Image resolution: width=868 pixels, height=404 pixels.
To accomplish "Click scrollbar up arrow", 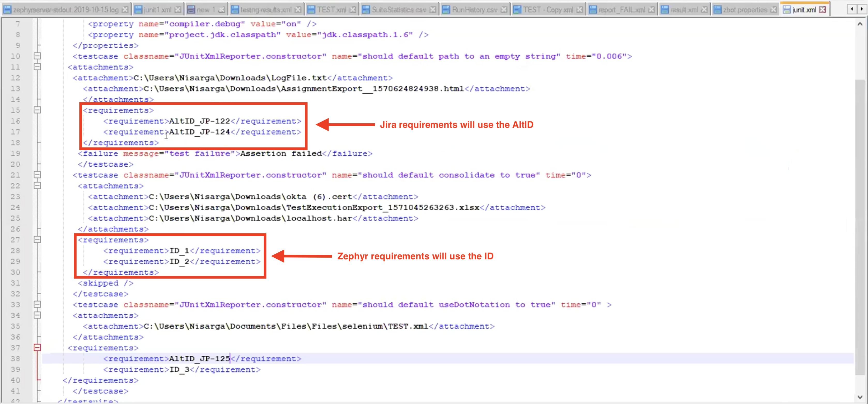I will [x=859, y=24].
